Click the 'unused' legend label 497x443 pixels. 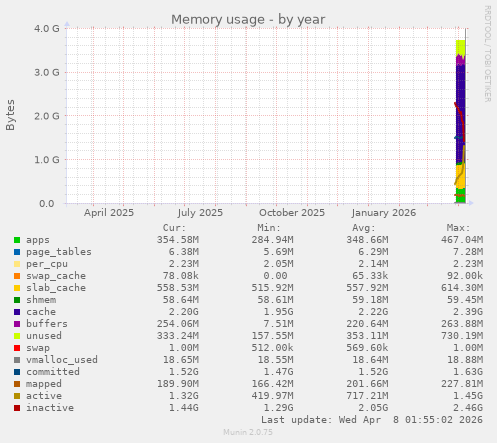(44, 336)
